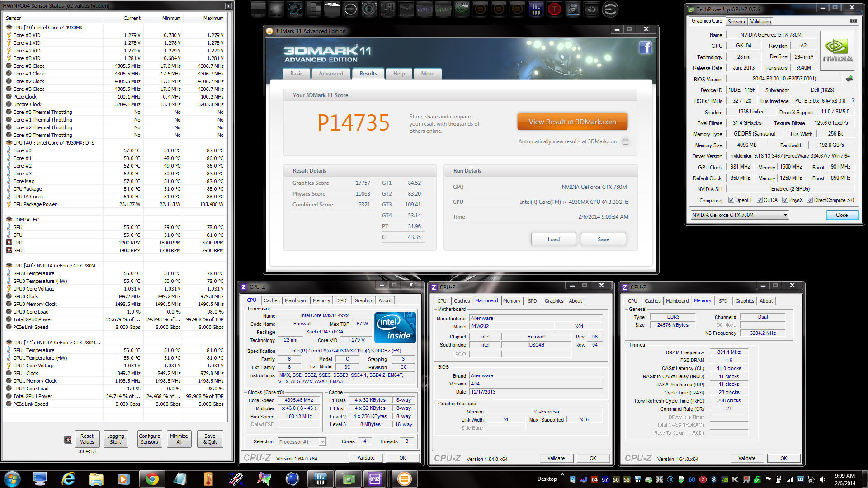Open the round E logo dock icon

(x=610, y=9)
